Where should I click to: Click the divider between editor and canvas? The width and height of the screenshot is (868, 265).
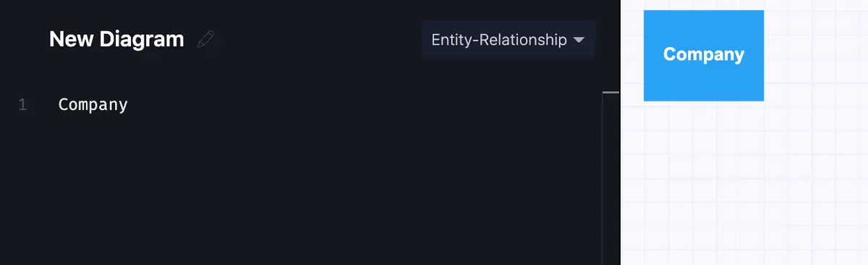[x=621, y=132]
